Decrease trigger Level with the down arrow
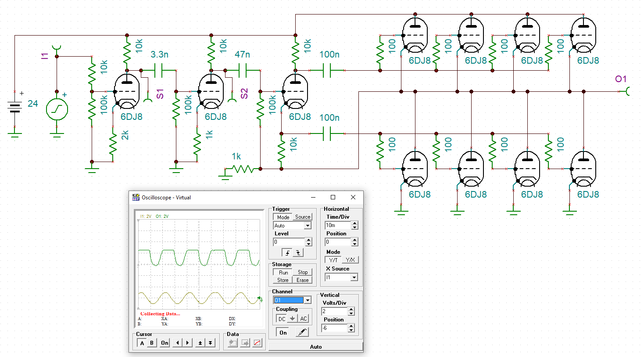Screen dimensions: 644x357 tap(308, 244)
